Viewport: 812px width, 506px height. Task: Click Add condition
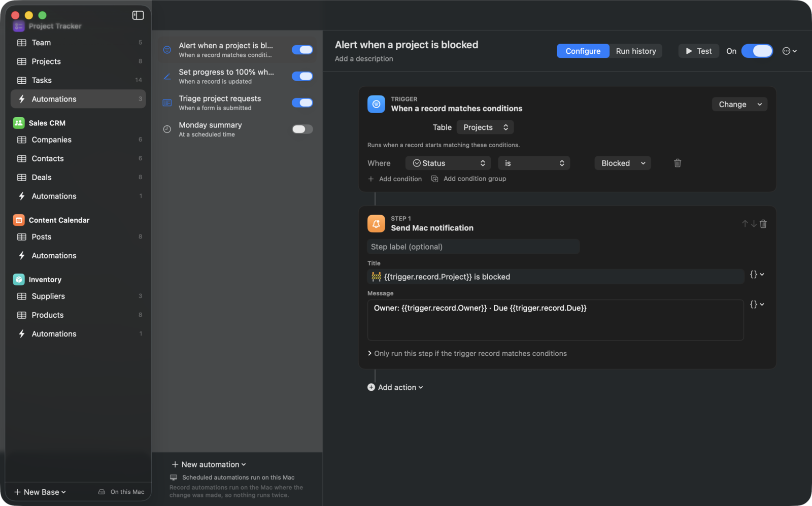pyautogui.click(x=395, y=179)
